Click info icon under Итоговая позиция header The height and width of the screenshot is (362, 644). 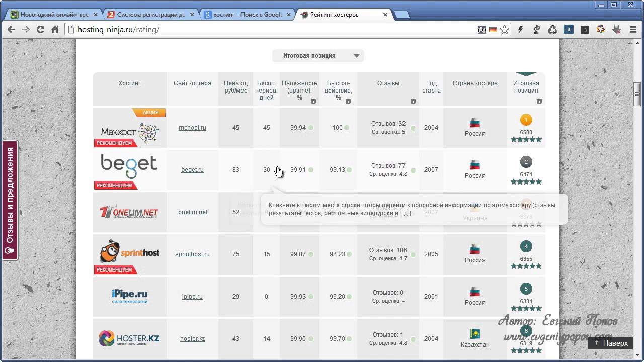click(x=539, y=101)
